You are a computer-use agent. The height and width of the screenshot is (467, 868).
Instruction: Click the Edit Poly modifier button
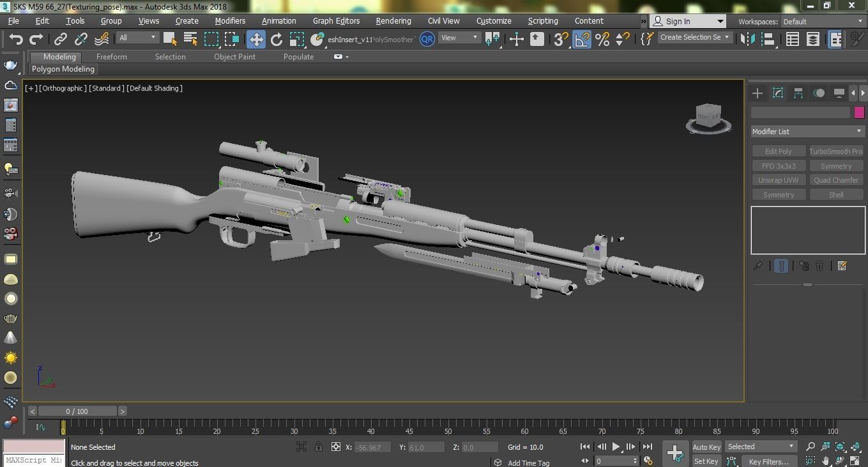[778, 151]
